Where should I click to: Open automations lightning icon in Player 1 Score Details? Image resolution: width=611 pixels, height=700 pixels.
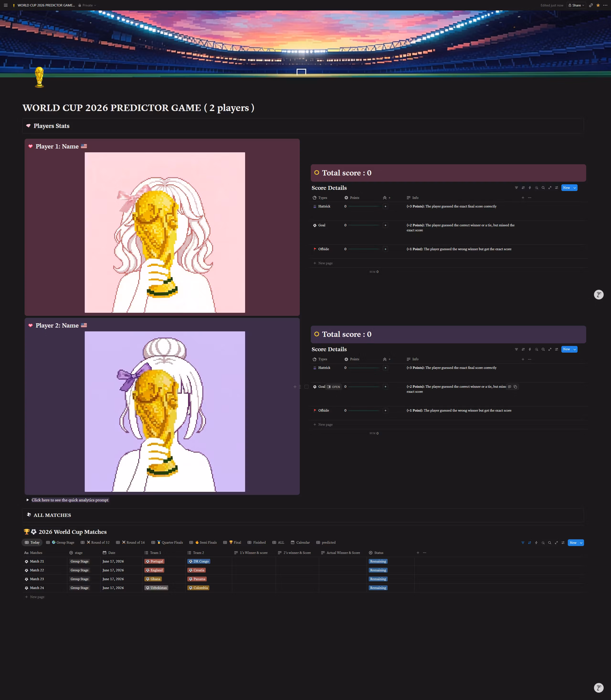[530, 188]
